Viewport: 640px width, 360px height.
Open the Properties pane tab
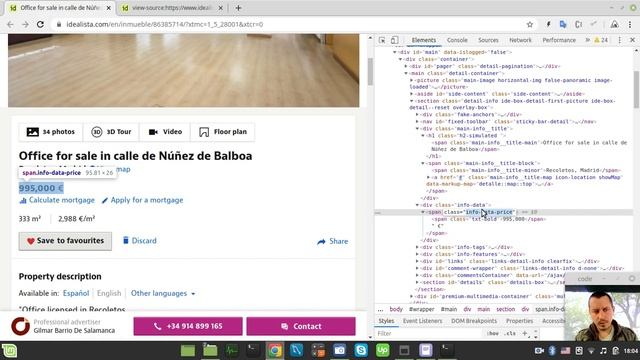click(519, 321)
